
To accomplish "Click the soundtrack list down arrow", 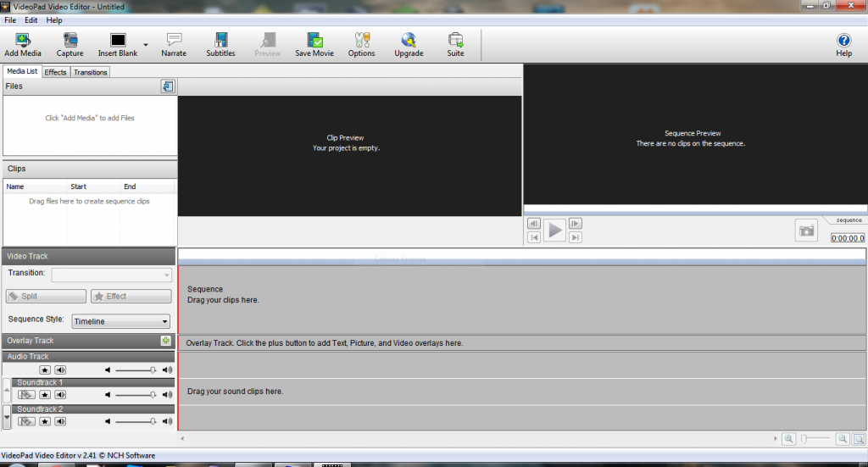I will pyautogui.click(x=7, y=417).
